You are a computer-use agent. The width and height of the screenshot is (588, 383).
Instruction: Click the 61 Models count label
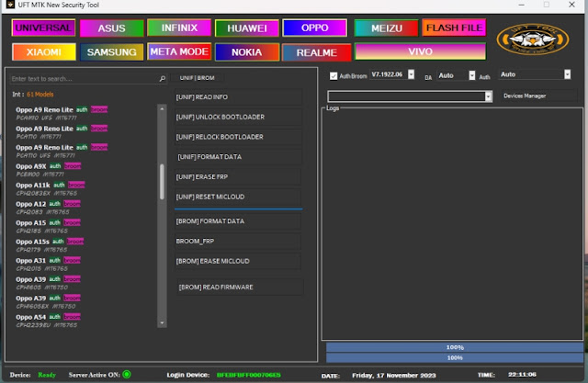coord(40,95)
